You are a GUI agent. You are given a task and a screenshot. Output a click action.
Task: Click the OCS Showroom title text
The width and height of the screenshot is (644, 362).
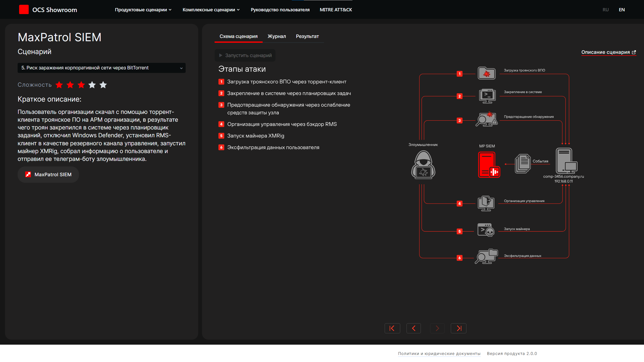55,10
